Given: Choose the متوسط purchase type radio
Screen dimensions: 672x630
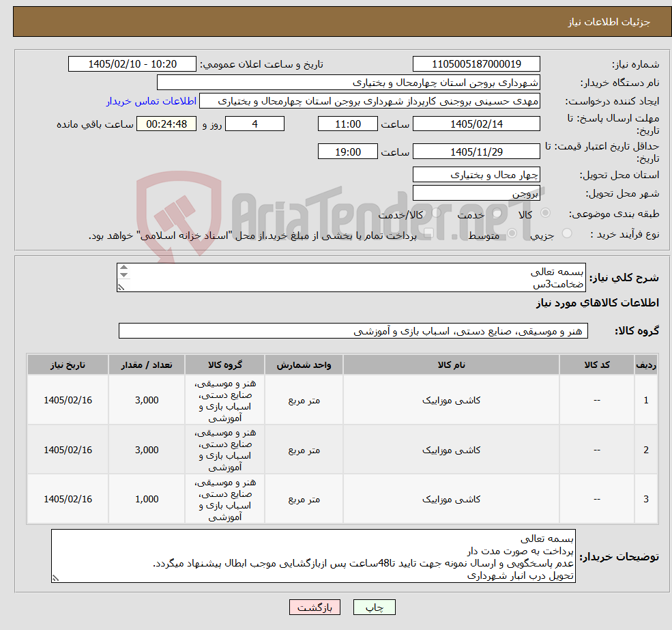Looking at the screenshot, I should tap(512, 233).
